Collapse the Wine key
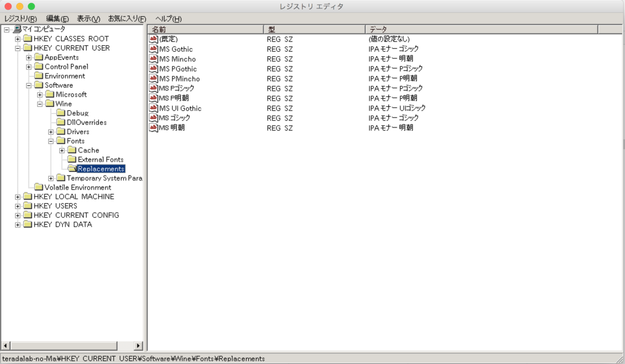This screenshot has width=625, height=364. (40, 104)
